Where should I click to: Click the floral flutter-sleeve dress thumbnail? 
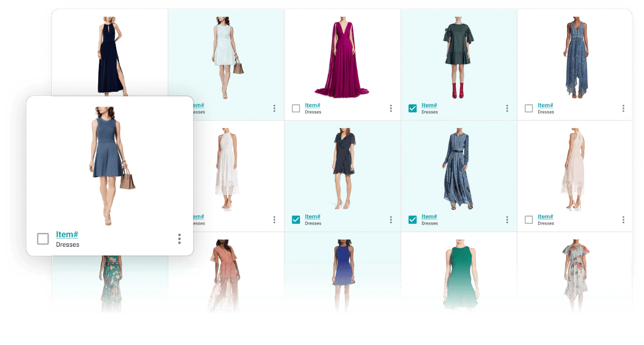pyautogui.click(x=575, y=274)
